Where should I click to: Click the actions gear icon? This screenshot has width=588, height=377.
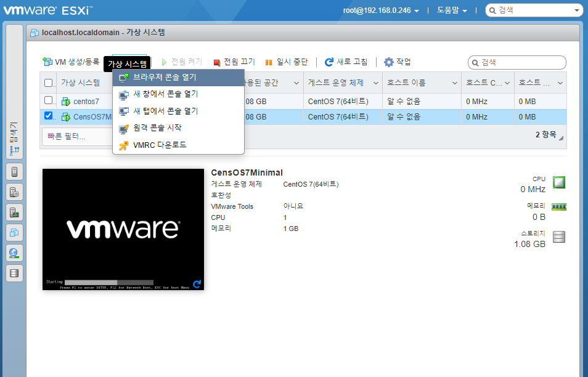point(389,62)
